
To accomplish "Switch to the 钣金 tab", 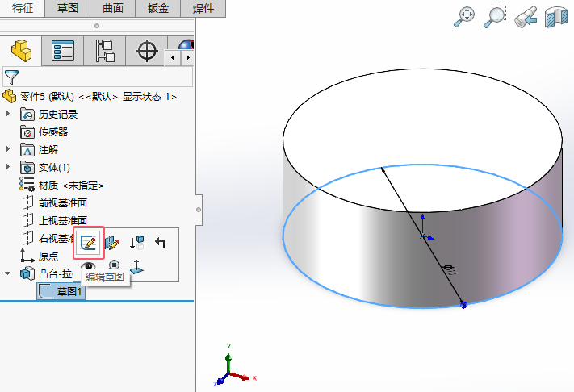I will click(x=158, y=8).
